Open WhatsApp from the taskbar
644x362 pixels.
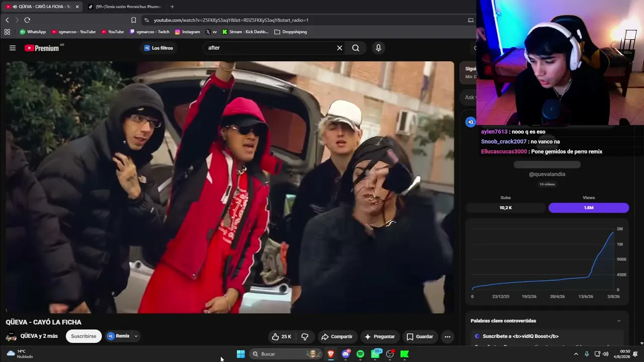(375, 354)
